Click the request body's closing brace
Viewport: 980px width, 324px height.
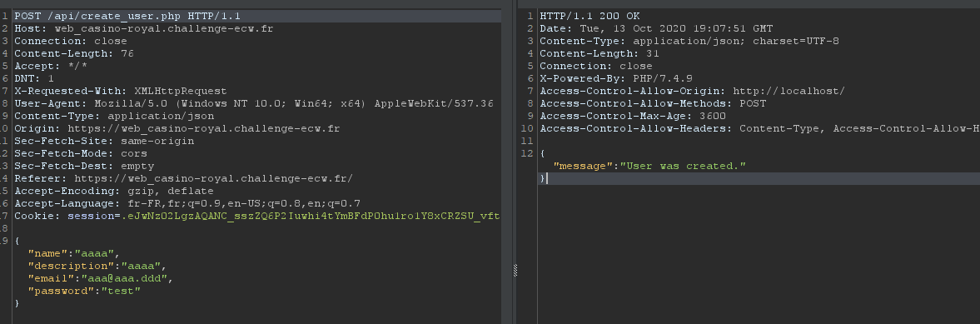[17, 304]
